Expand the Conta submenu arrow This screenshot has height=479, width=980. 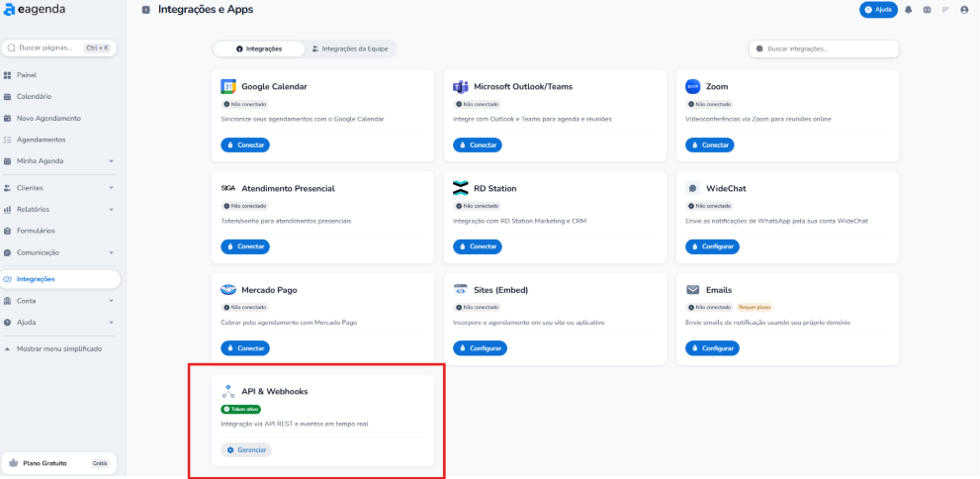tap(111, 301)
